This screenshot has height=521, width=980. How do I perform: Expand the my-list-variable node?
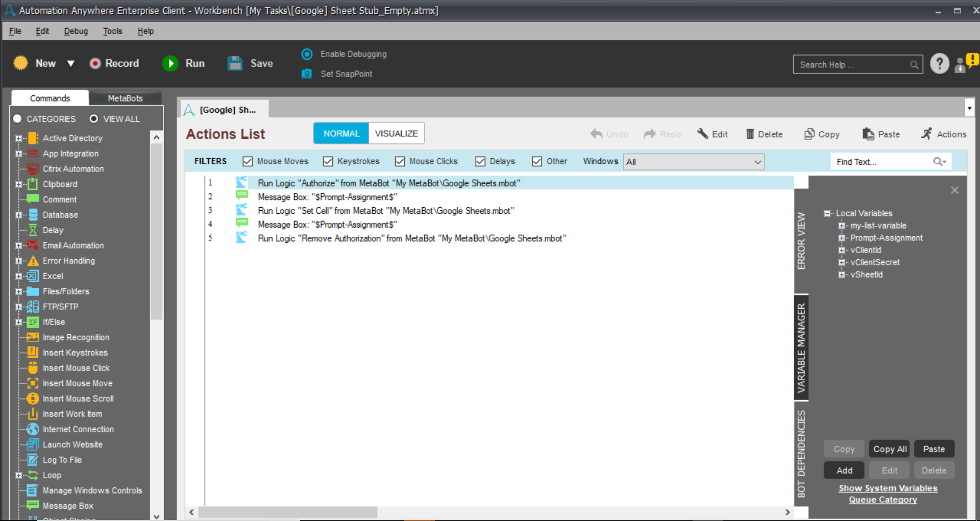click(x=842, y=226)
